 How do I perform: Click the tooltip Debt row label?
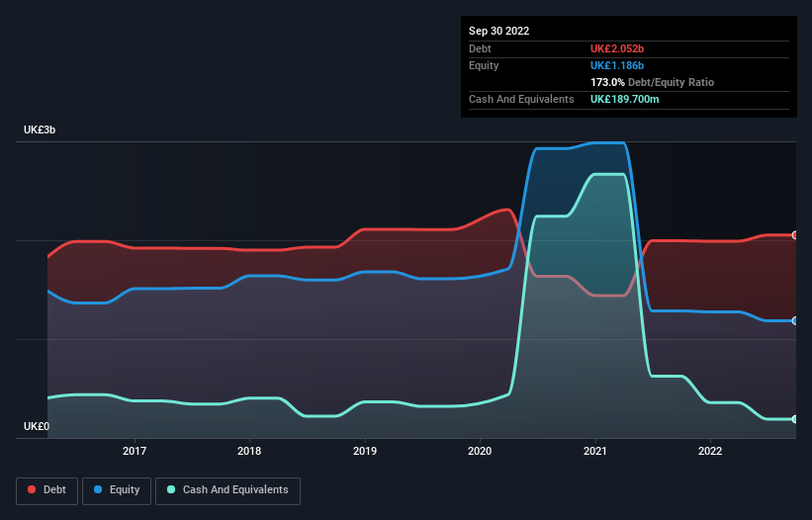tap(480, 48)
